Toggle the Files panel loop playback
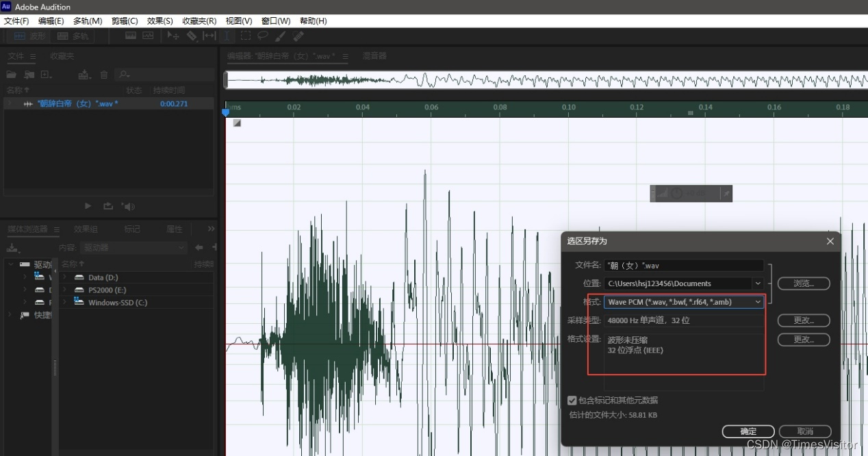 pos(108,206)
